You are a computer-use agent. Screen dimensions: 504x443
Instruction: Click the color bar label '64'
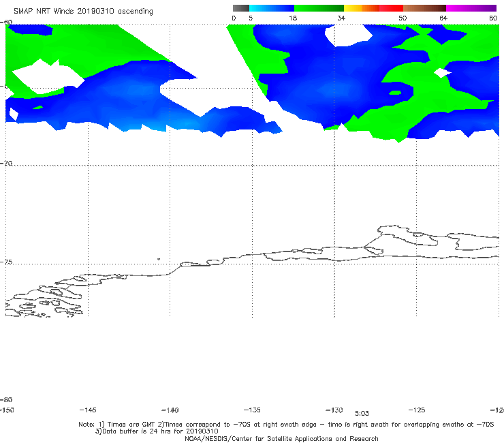click(443, 18)
